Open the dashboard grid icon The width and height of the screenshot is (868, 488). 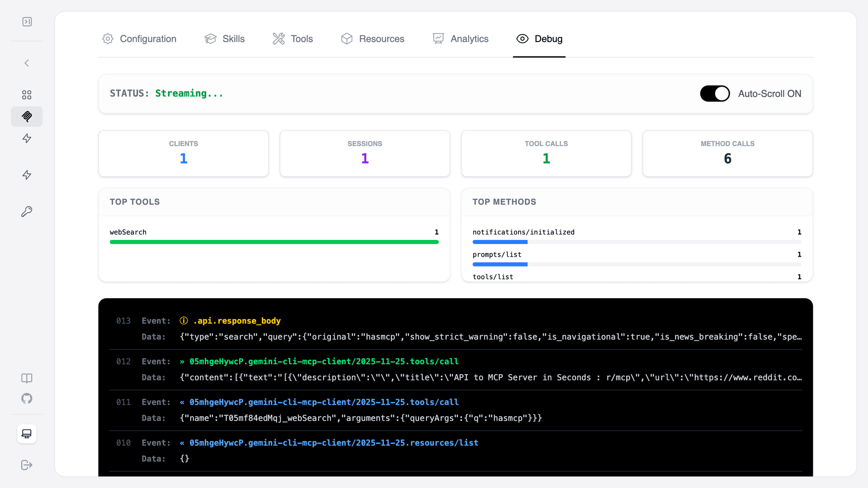coord(27,95)
